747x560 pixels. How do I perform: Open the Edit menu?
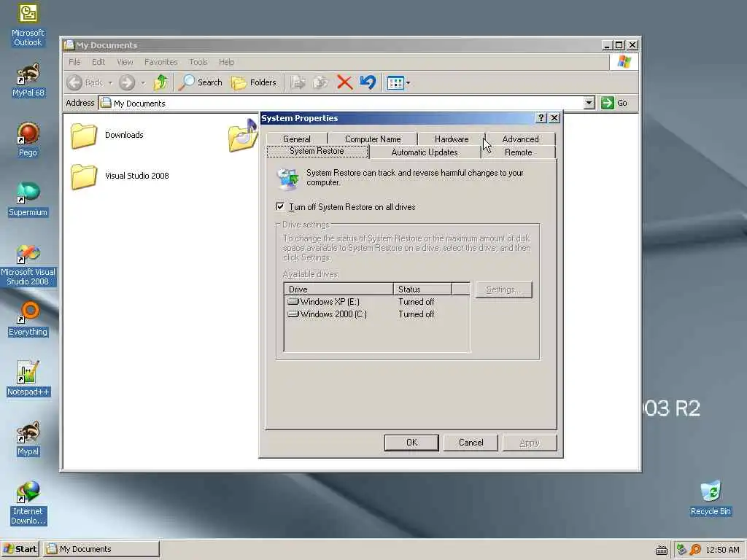click(x=98, y=62)
